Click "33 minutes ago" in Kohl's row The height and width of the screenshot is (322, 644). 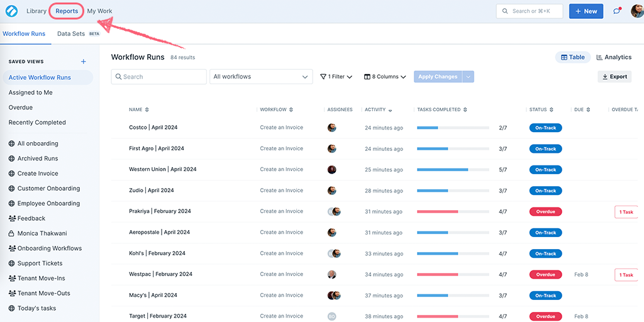pos(384,253)
